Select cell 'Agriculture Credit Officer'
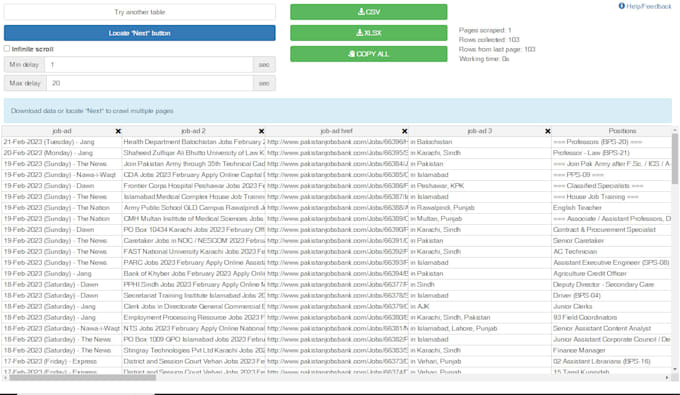Viewport: 680px width, 395px height. coord(611,274)
